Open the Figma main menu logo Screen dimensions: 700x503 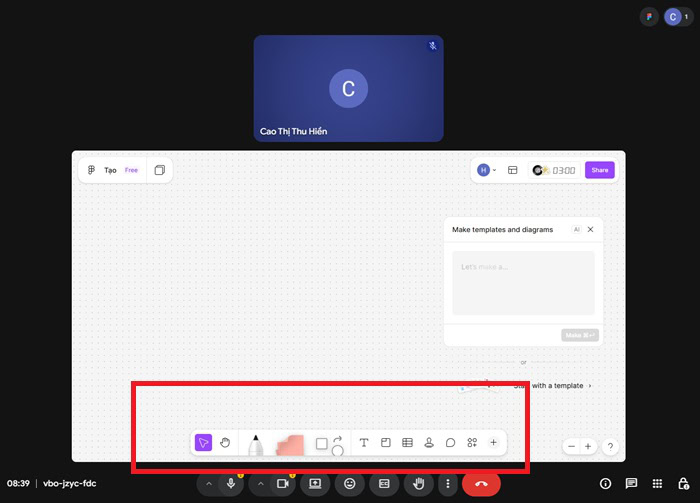91,170
